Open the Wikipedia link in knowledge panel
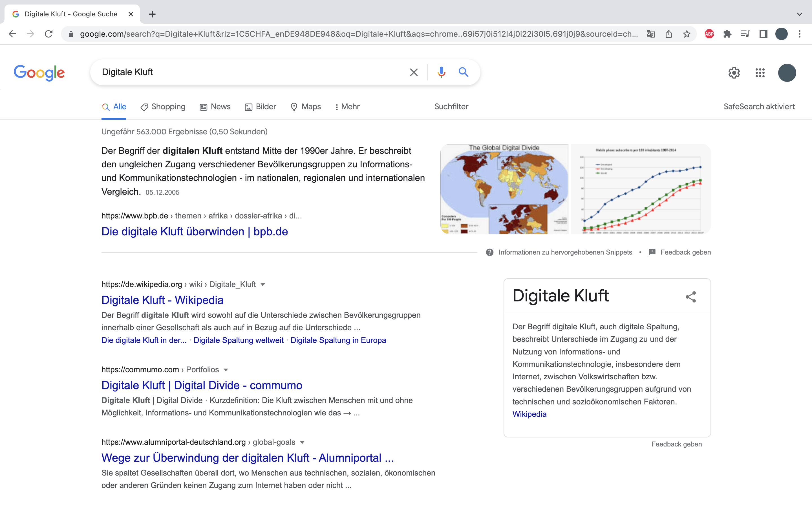812x508 pixels. 529,414
